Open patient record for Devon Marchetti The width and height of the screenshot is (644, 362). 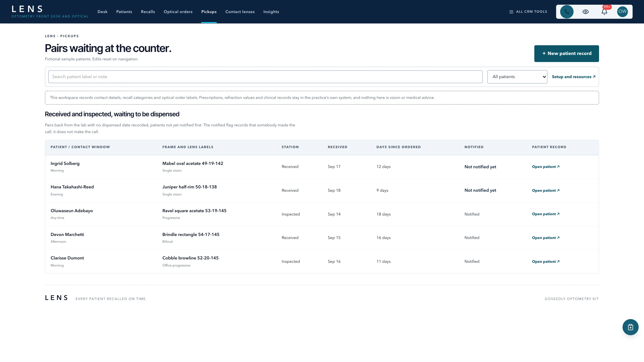(x=546, y=238)
